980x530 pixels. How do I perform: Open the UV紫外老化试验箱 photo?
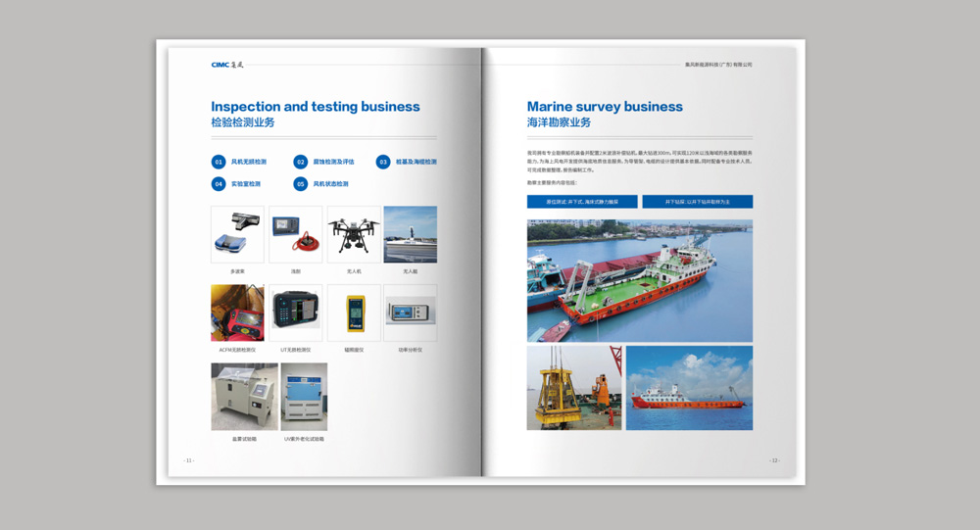point(304,397)
